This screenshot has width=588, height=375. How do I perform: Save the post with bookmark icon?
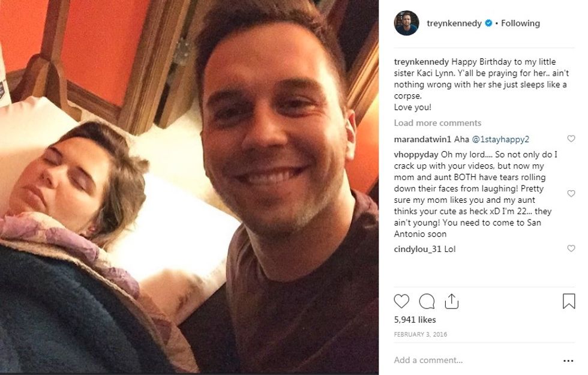pyautogui.click(x=569, y=301)
